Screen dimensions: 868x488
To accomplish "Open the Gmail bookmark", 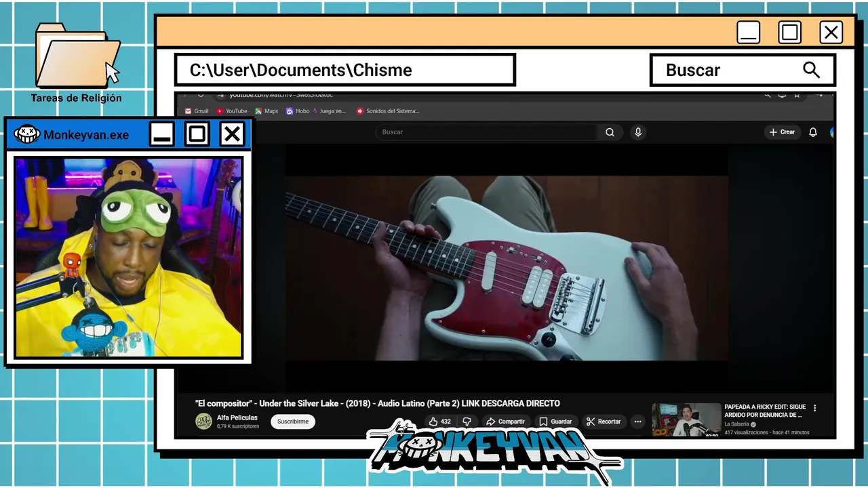I will coord(196,111).
